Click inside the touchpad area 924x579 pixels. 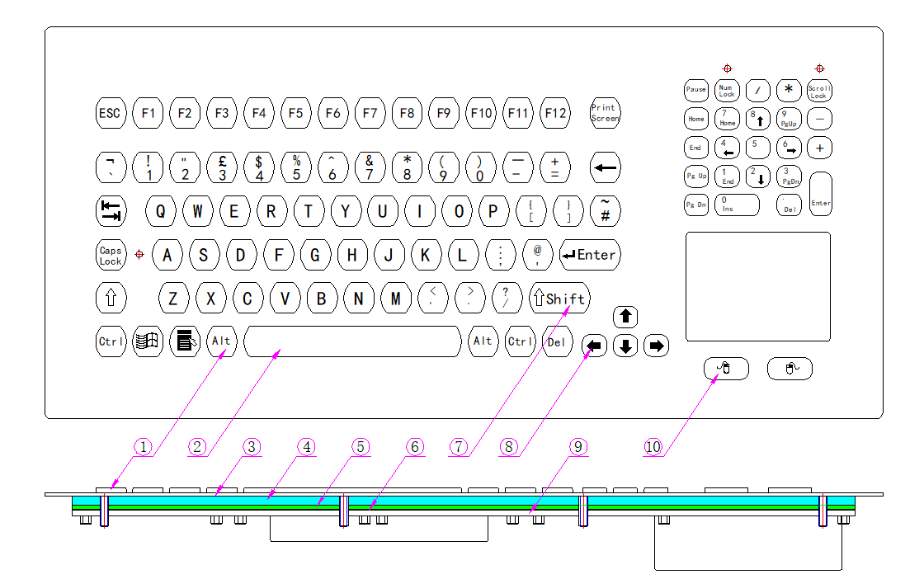[x=758, y=286]
